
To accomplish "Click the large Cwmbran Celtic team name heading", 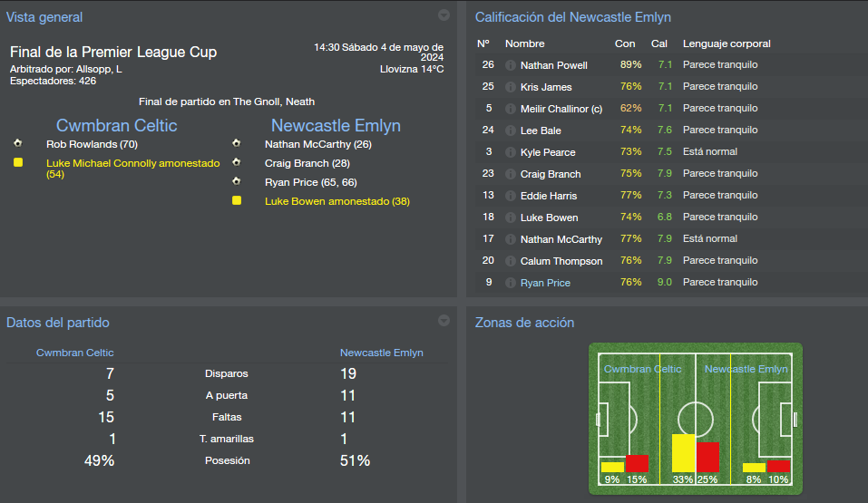I will click(x=116, y=126).
